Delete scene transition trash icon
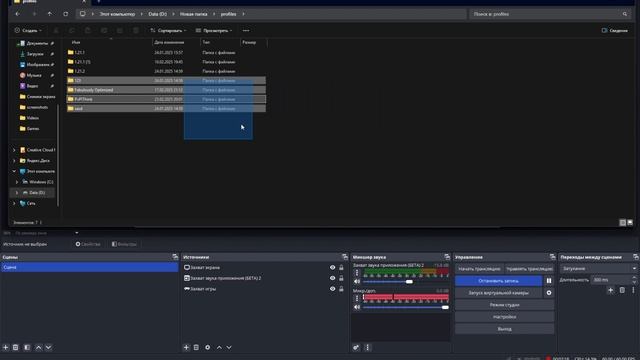Viewport: 640px width, 360px height. (622, 290)
